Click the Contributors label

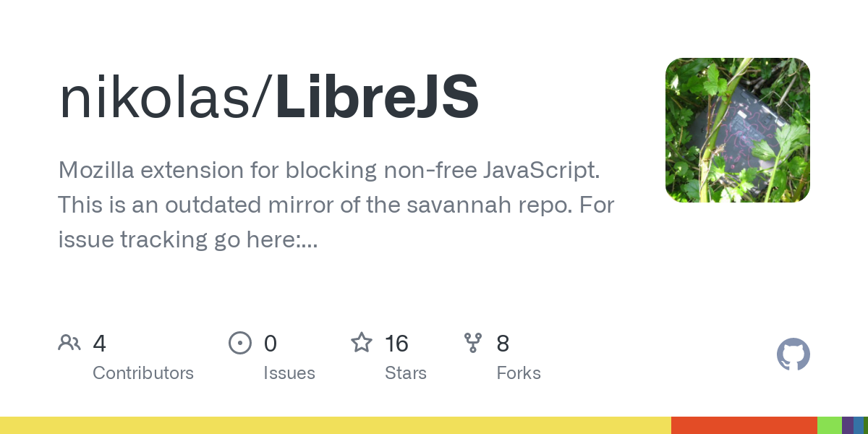[143, 373]
